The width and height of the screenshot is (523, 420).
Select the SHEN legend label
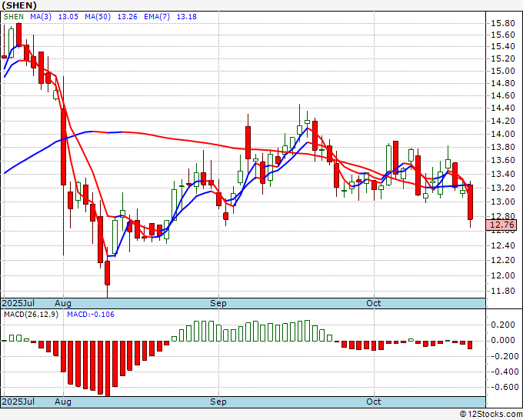[14, 17]
